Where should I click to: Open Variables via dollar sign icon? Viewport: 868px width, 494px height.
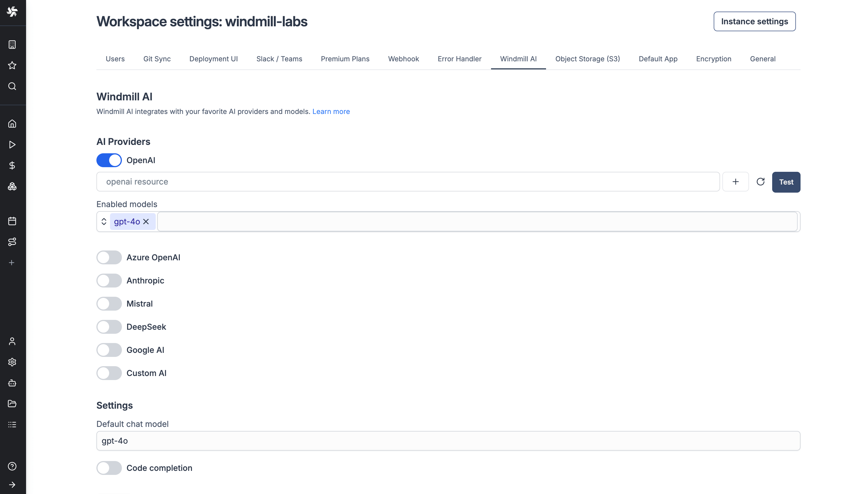point(12,165)
